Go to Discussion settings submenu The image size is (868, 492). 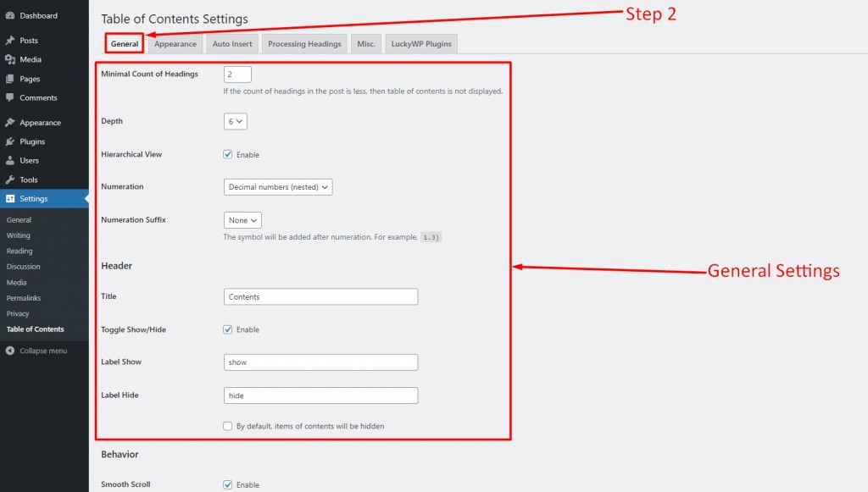23,266
